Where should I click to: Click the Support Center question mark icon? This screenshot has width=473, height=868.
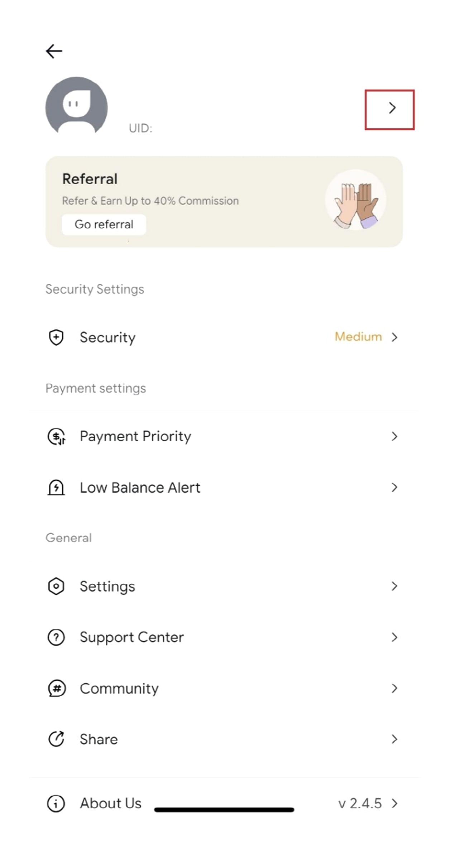coord(56,638)
